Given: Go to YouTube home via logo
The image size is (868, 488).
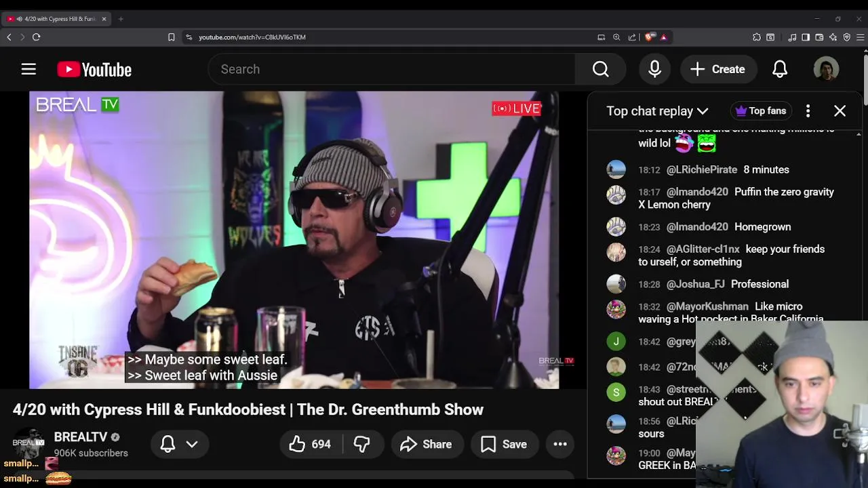Looking at the screenshot, I should pyautogui.click(x=94, y=69).
